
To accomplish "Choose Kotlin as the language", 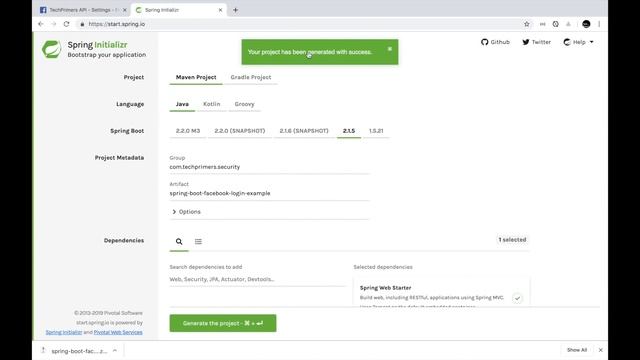I will coord(211,104).
